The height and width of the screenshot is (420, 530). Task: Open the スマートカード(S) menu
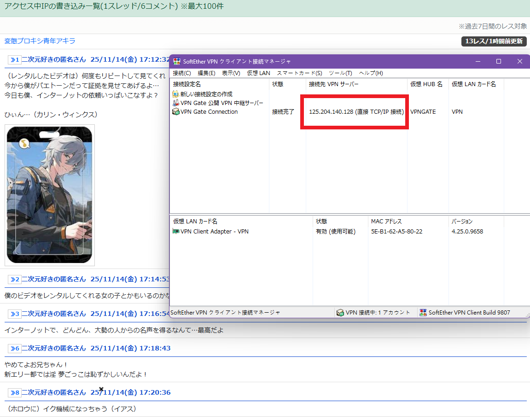point(299,73)
